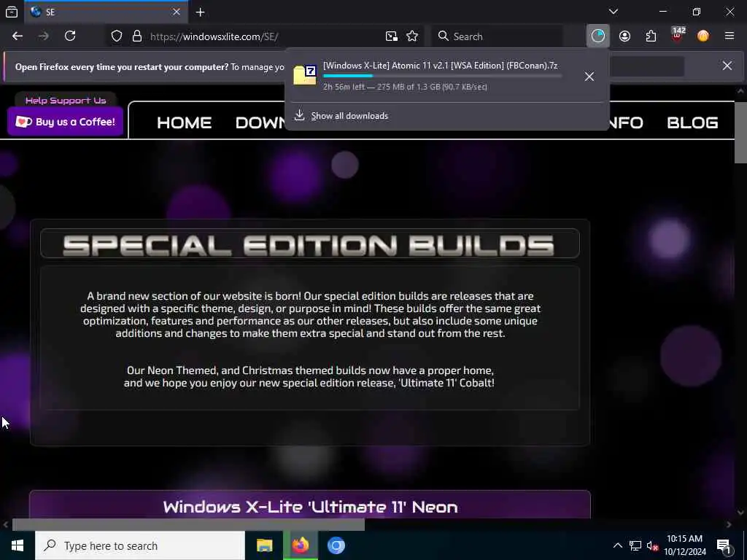Click the vertical page scrollbar thumb

[x=740, y=133]
